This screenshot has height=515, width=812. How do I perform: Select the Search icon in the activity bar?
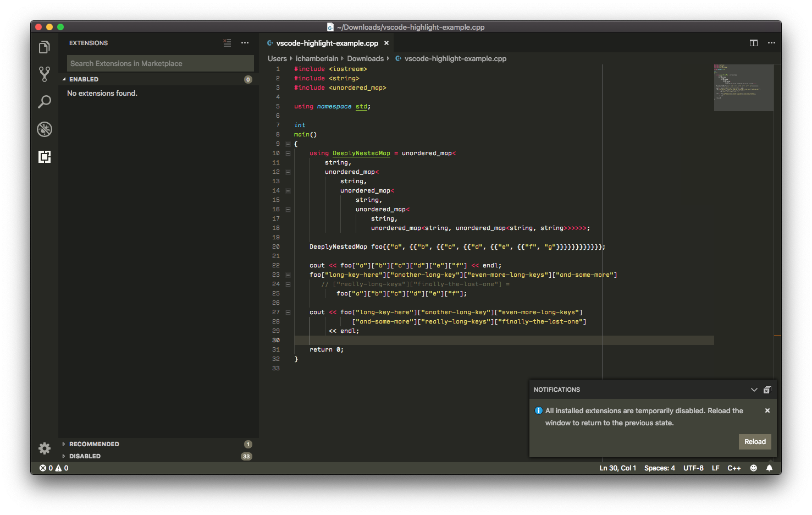point(44,102)
